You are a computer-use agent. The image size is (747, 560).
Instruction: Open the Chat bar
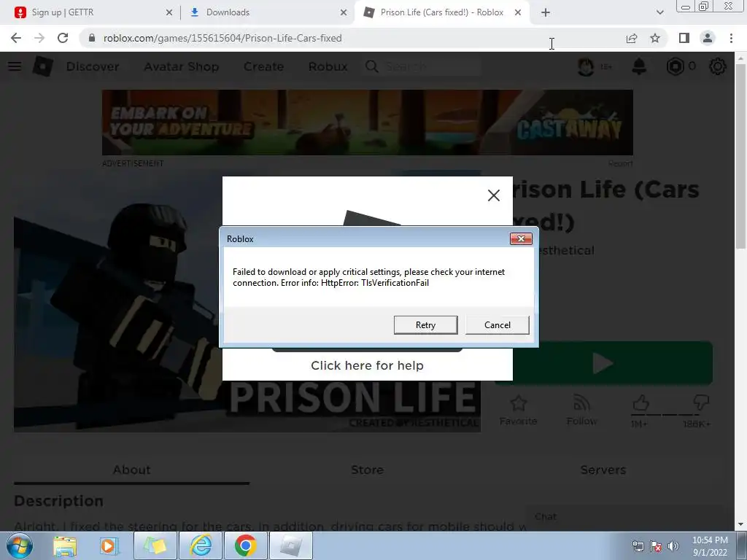pyautogui.click(x=624, y=517)
